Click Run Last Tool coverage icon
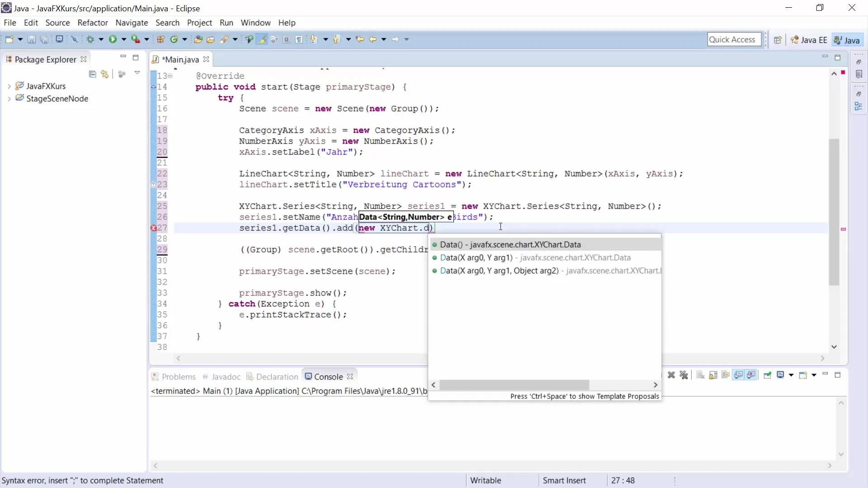Viewport: 868px width, 488px height. point(135,39)
